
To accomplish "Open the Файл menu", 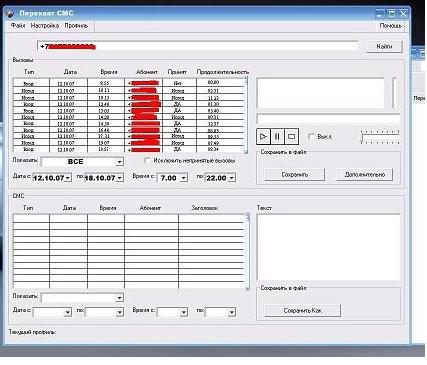I will pos(18,26).
